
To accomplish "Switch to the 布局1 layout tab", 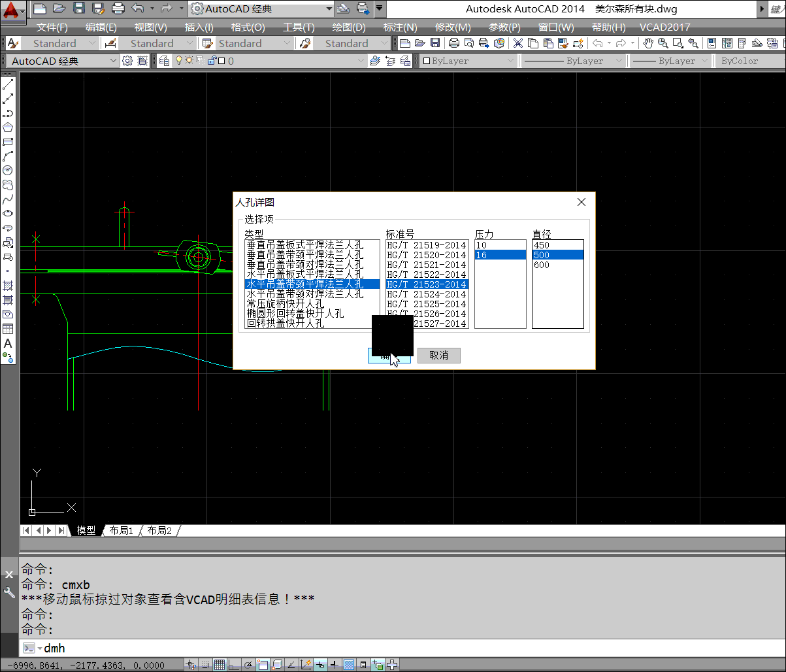I will tap(122, 531).
